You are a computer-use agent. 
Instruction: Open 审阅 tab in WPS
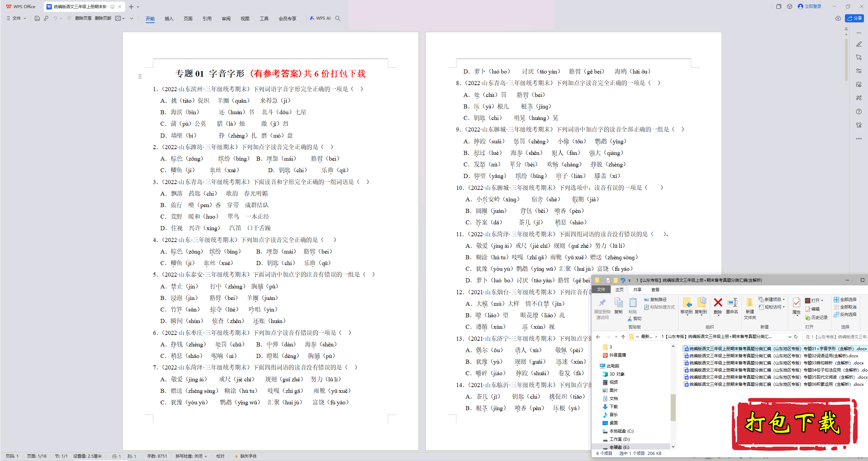tap(226, 19)
